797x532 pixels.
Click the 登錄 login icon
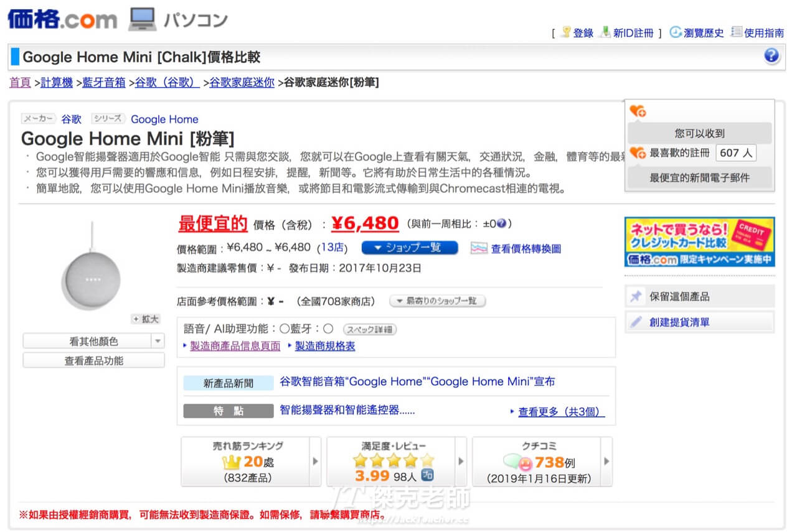pos(566,32)
